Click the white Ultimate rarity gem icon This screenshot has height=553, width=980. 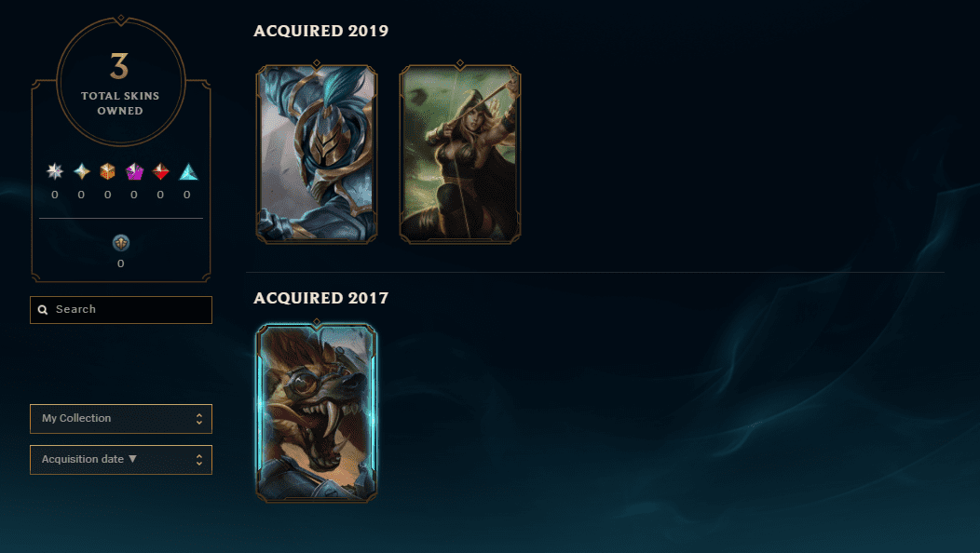[55, 171]
